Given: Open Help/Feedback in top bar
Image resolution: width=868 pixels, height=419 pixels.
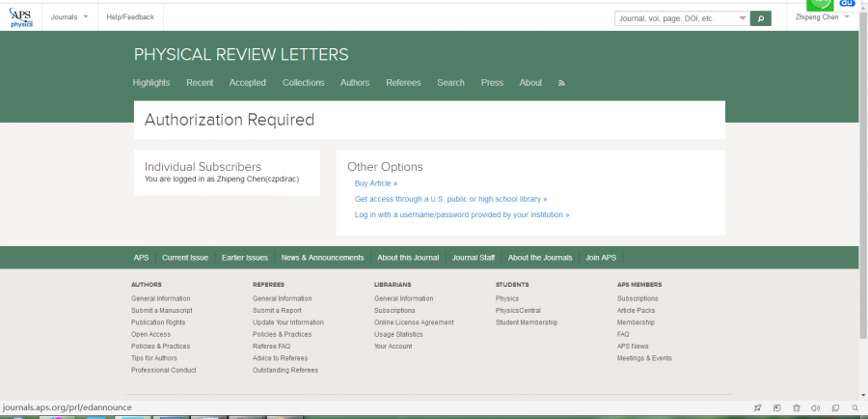Looking at the screenshot, I should click(130, 17).
